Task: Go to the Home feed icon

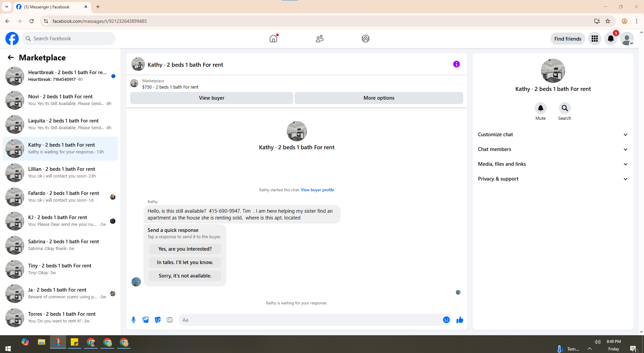Action: tap(273, 39)
